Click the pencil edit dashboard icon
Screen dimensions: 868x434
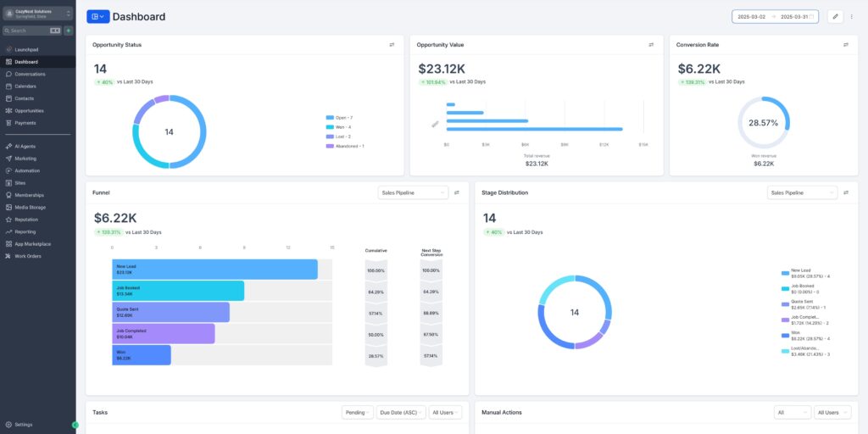click(835, 17)
